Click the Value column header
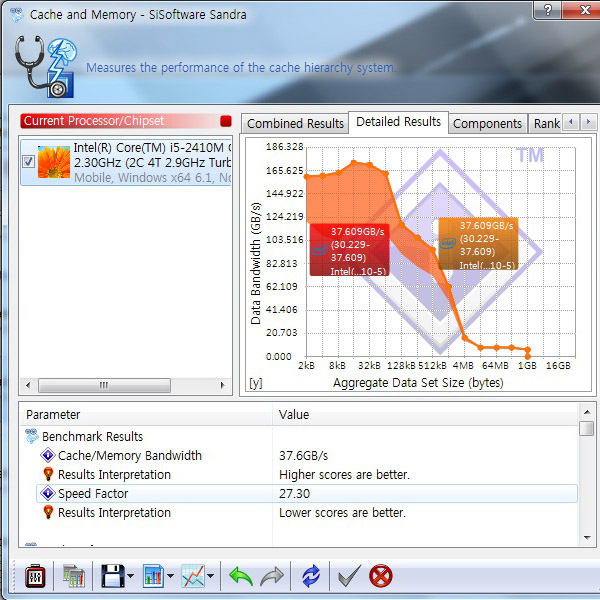600x600 pixels. [x=425, y=415]
